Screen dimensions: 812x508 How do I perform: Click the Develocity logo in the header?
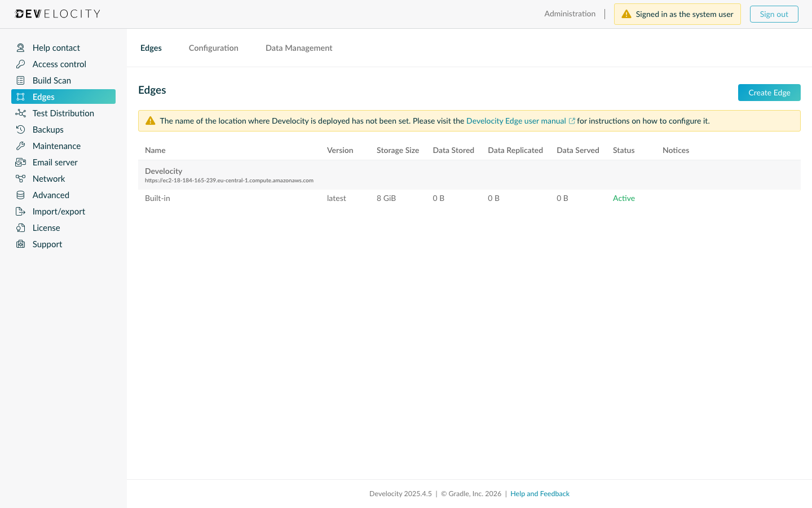tap(56, 14)
